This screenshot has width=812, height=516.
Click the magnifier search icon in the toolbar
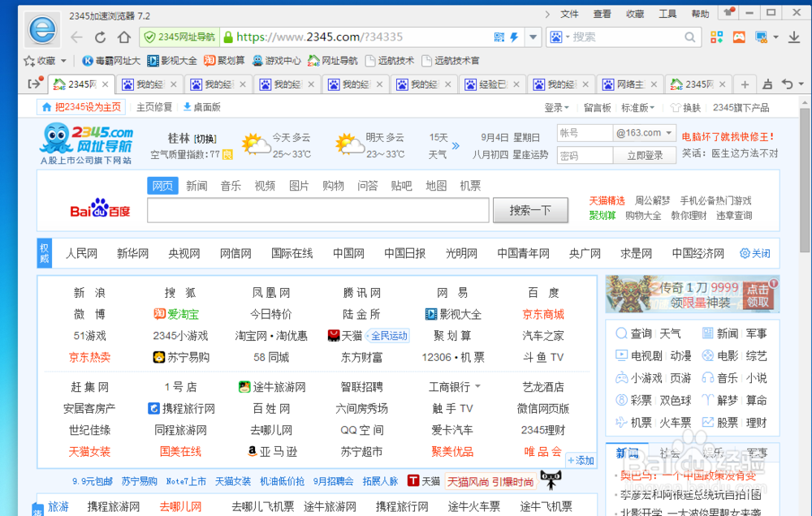point(689,37)
